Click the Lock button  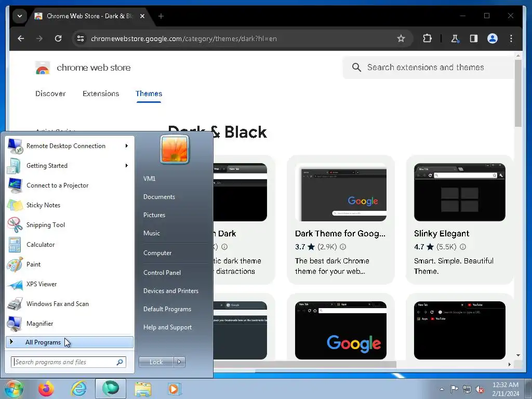[156, 362]
